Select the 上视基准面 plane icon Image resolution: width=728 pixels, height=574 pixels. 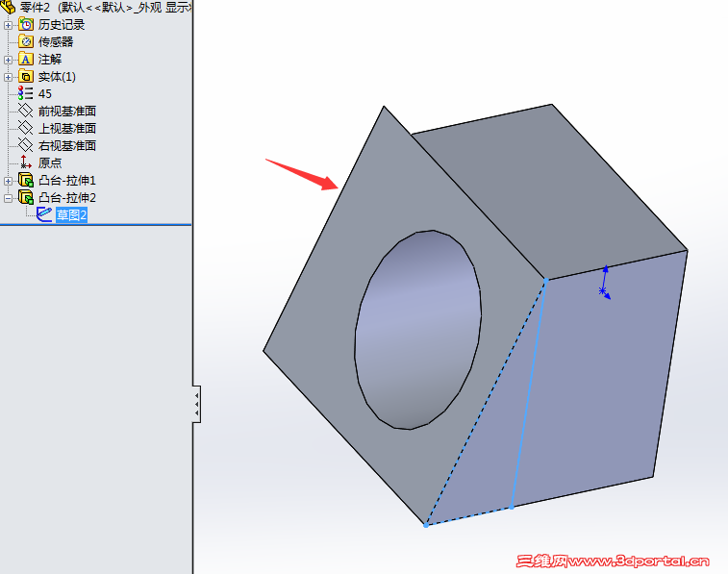pos(26,128)
